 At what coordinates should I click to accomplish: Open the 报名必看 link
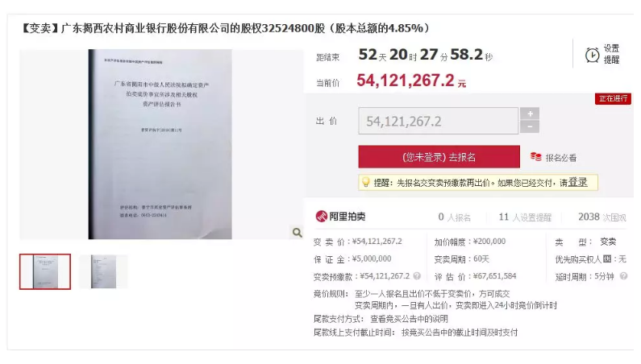tap(560, 158)
